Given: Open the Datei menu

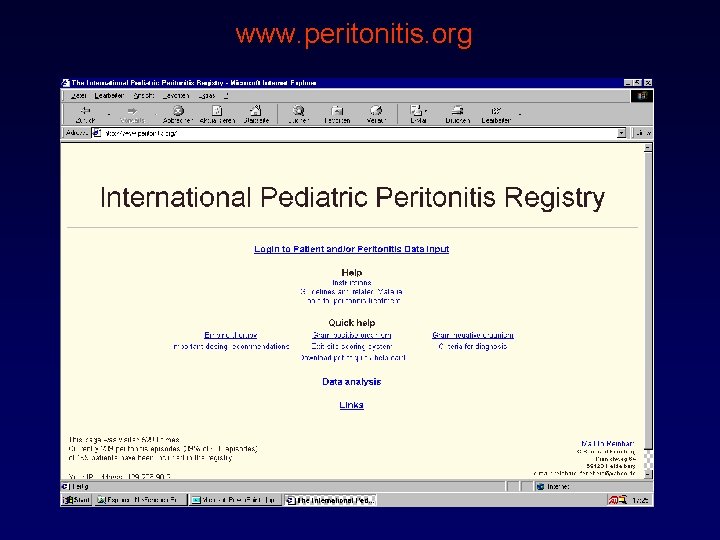Looking at the screenshot, I should coord(79,96).
